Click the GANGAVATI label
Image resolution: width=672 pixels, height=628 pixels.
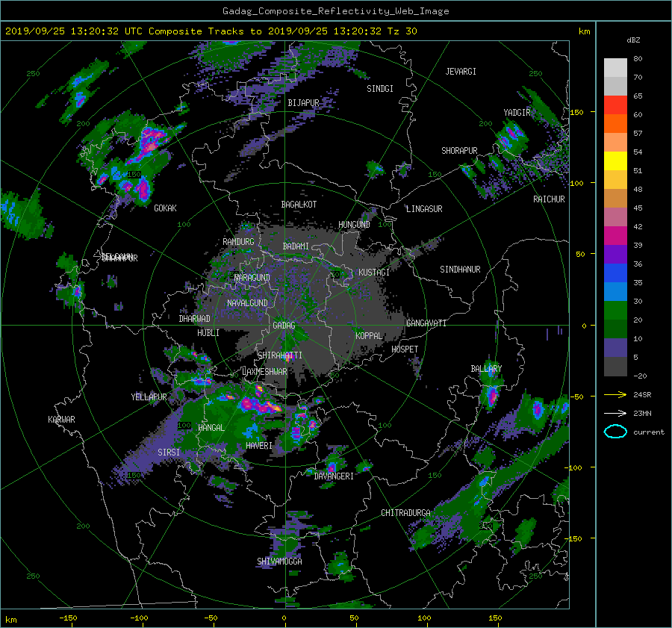tap(426, 323)
